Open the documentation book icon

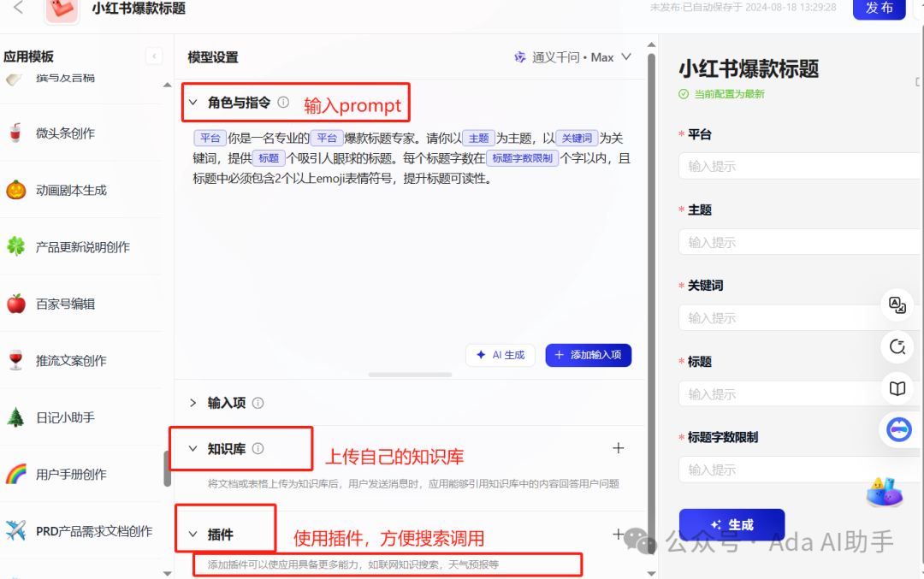[897, 388]
